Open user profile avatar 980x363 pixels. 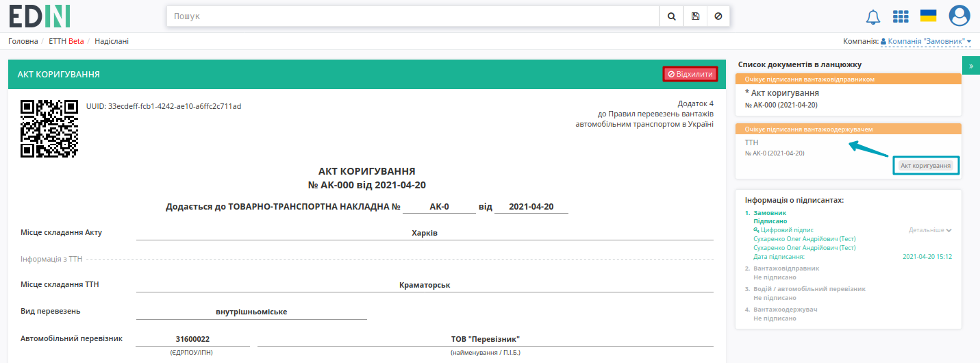(959, 16)
